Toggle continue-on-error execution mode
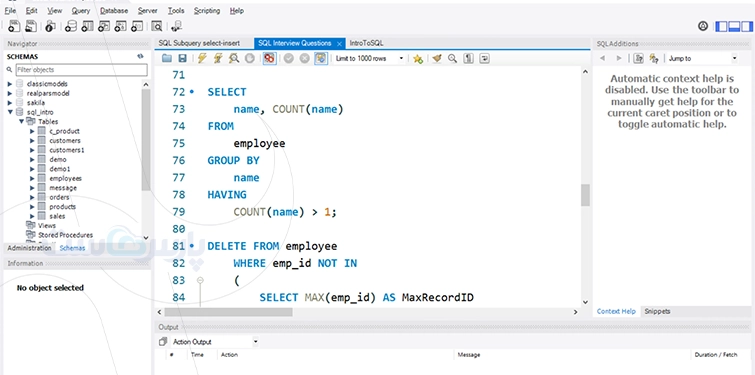The width and height of the screenshot is (755, 375). coord(270,59)
